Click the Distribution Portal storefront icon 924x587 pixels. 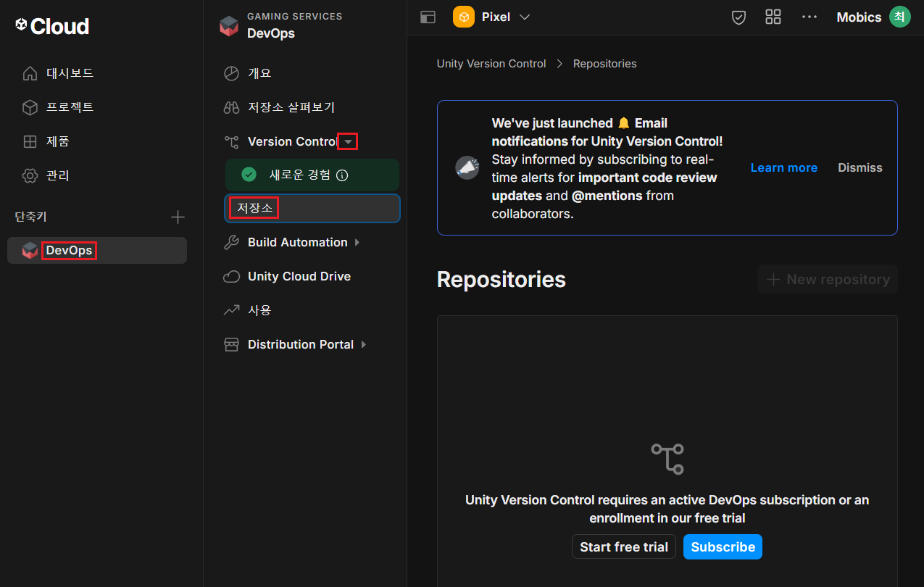231,344
